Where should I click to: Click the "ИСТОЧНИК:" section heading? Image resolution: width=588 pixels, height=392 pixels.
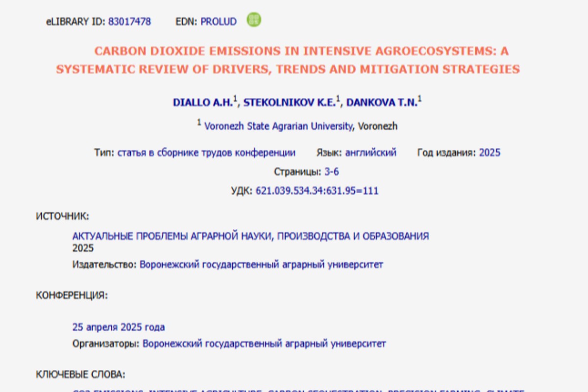point(63,216)
